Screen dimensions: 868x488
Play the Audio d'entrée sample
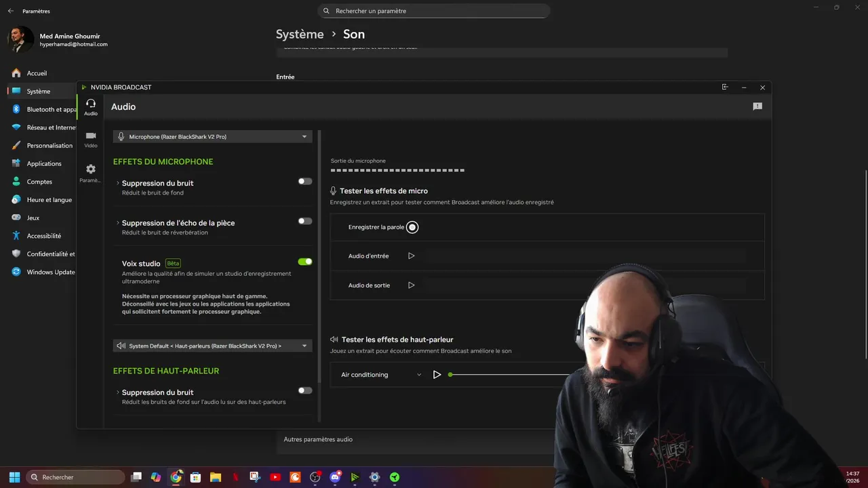[411, 256]
